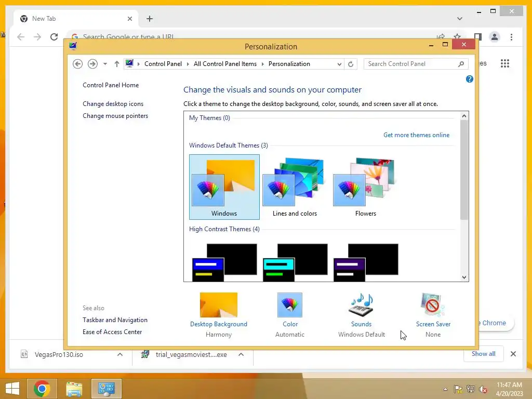Screen dimensions: 532x399
Task: Open a new tab with Chrome's plus button
Action: (150, 19)
